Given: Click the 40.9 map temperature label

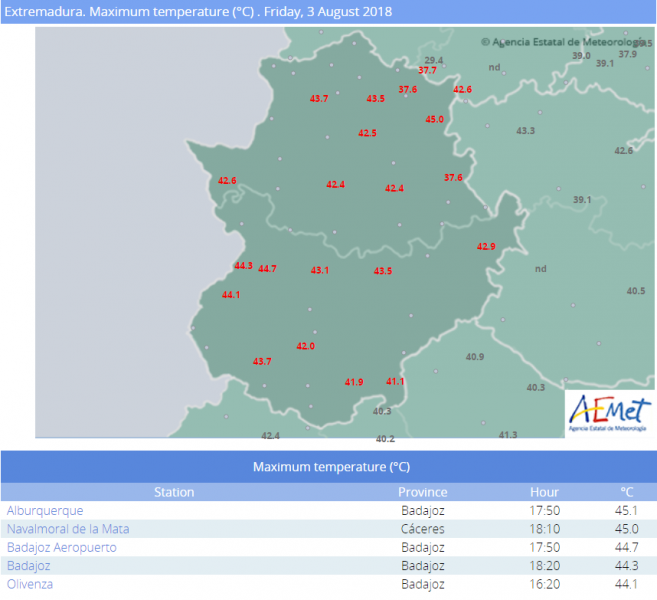Looking at the screenshot, I should coord(475,357).
